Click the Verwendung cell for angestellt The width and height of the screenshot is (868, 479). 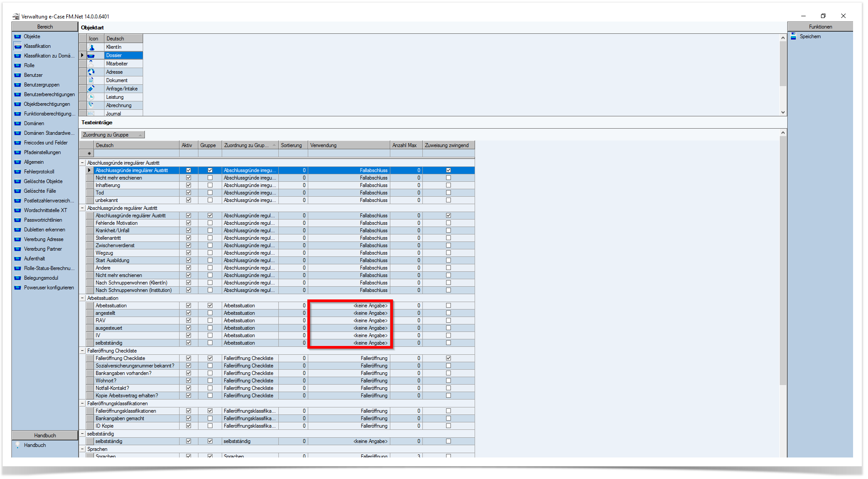pos(349,313)
